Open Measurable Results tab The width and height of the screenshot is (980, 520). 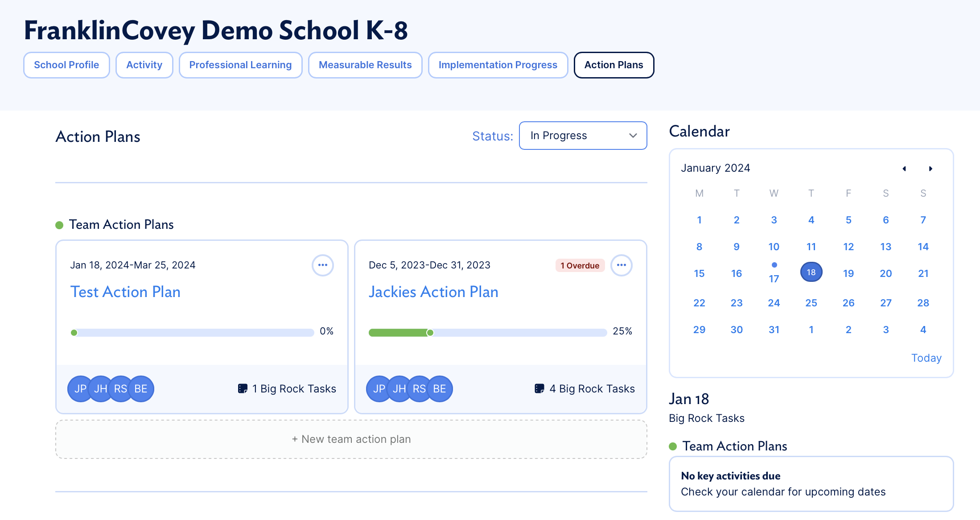pyautogui.click(x=365, y=65)
